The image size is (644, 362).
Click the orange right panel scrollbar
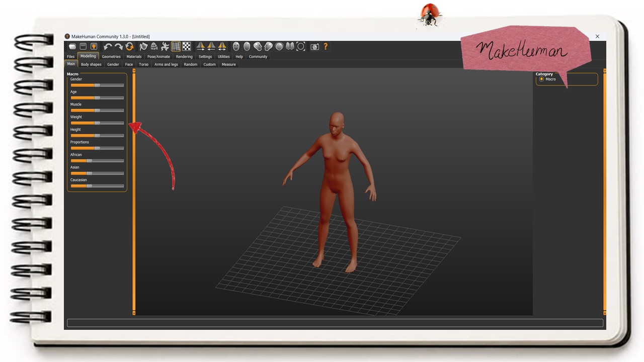pos(605,192)
